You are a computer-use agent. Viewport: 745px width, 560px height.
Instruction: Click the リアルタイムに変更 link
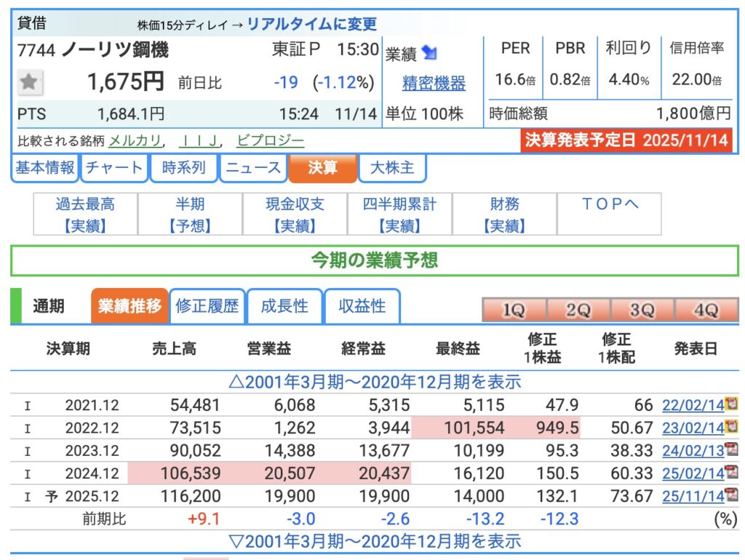[x=312, y=24]
